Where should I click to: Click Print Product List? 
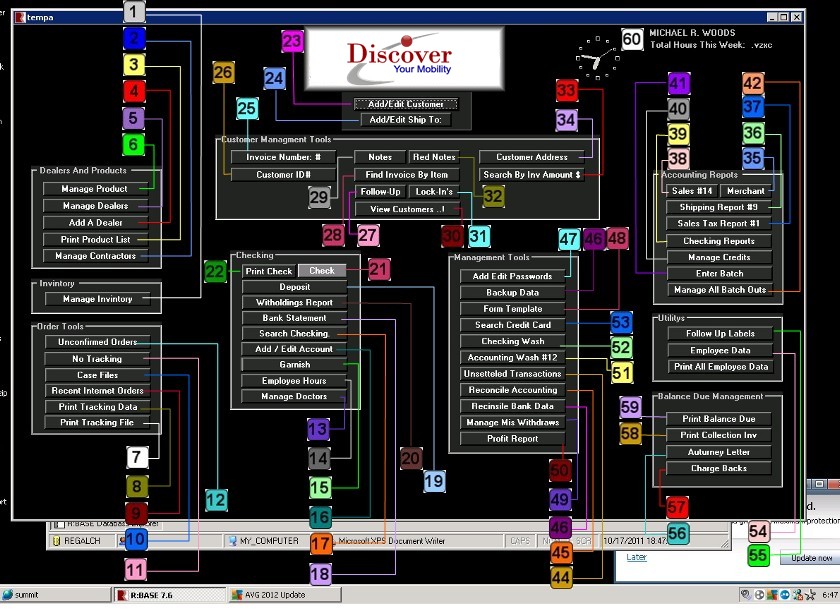[x=95, y=240]
